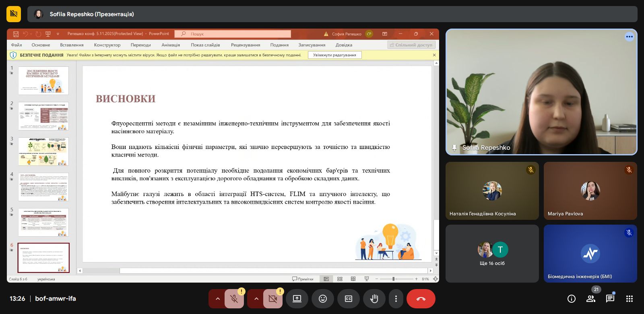Adjust the PowerPoint zoom slider
This screenshot has height=314, width=644.
(394, 279)
